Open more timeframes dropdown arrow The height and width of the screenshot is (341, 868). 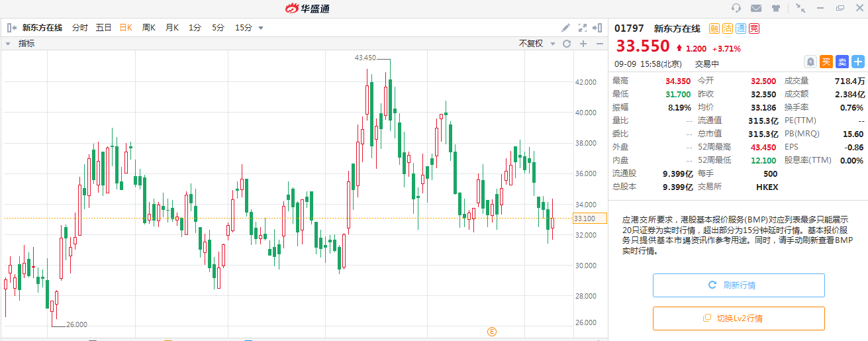261,28
